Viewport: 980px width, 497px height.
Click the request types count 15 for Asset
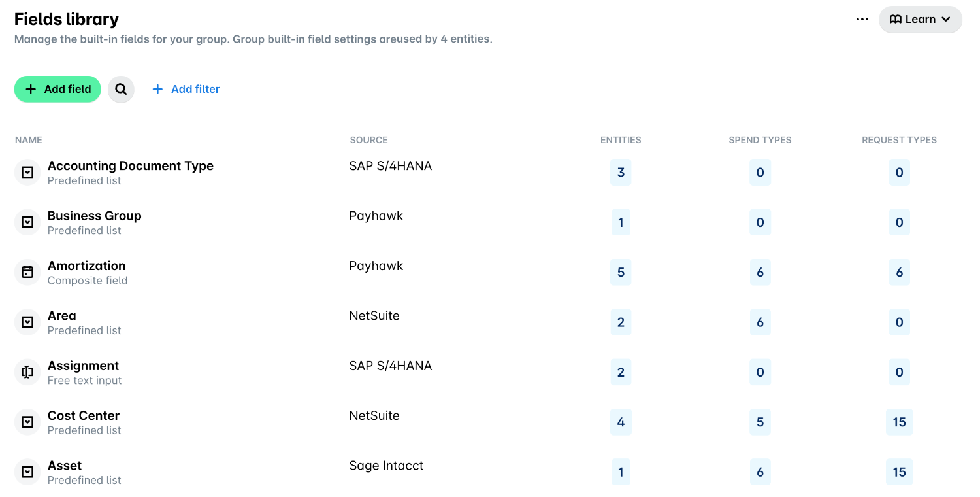tap(899, 472)
